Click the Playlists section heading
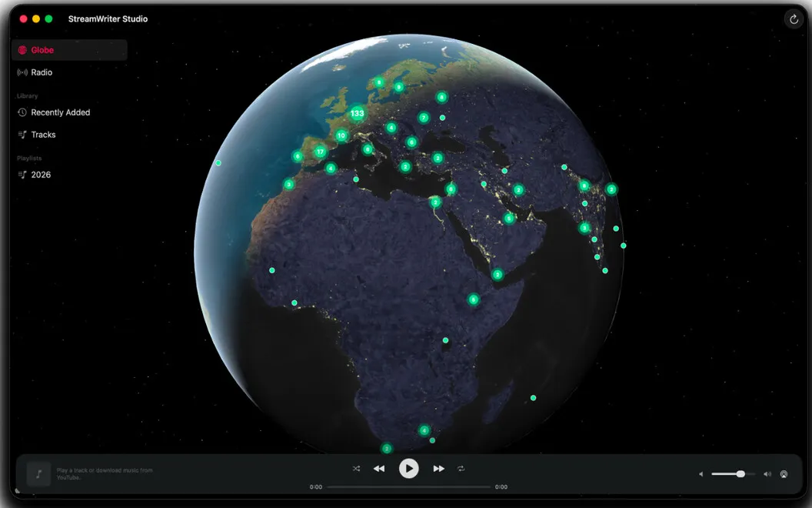This screenshot has width=812, height=508. click(x=29, y=158)
